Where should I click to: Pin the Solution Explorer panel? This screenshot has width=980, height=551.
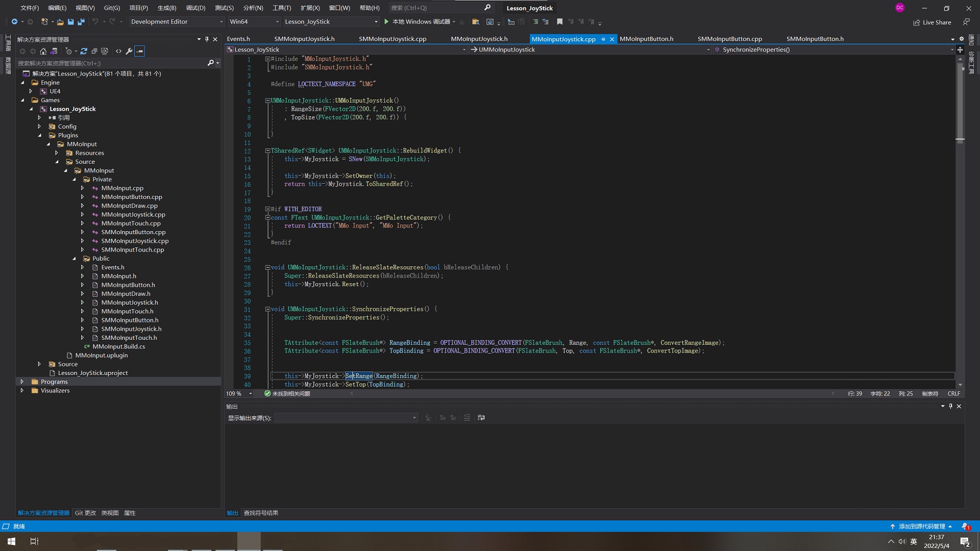207,39
